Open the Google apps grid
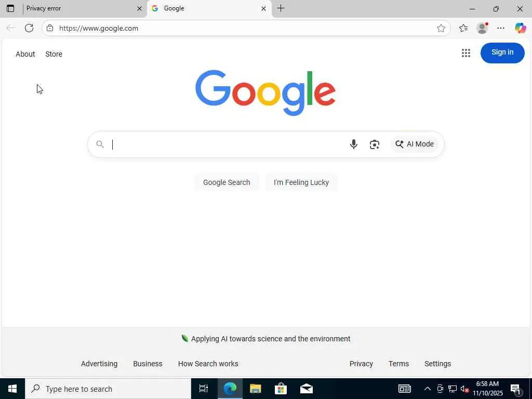This screenshot has height=399, width=532. [466, 53]
